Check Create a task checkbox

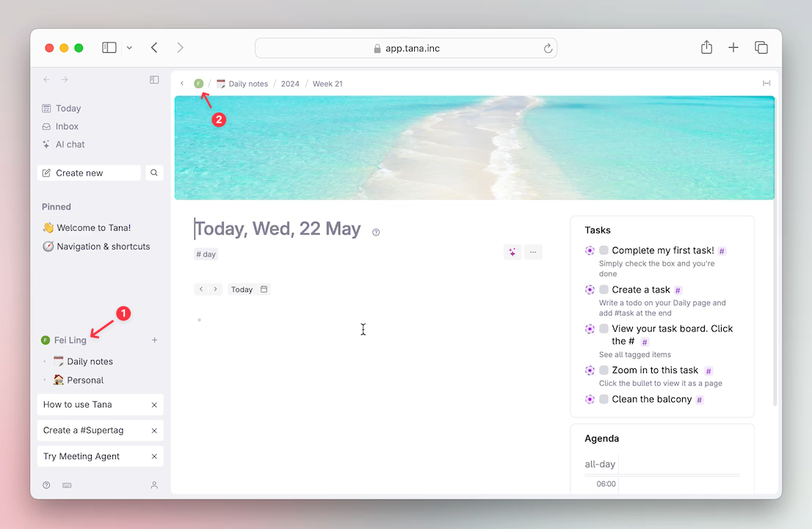click(x=603, y=289)
